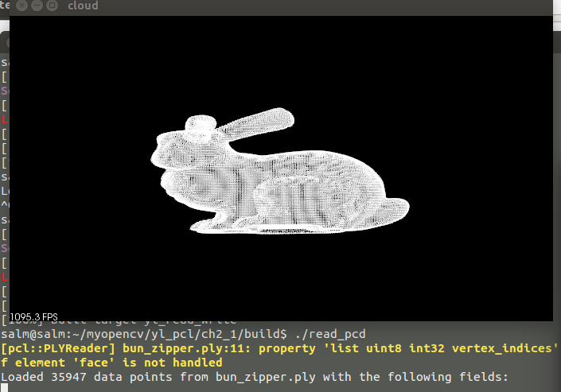
Task: Click the salm@salm terminal prompt path
Action: pyautogui.click(x=144, y=334)
